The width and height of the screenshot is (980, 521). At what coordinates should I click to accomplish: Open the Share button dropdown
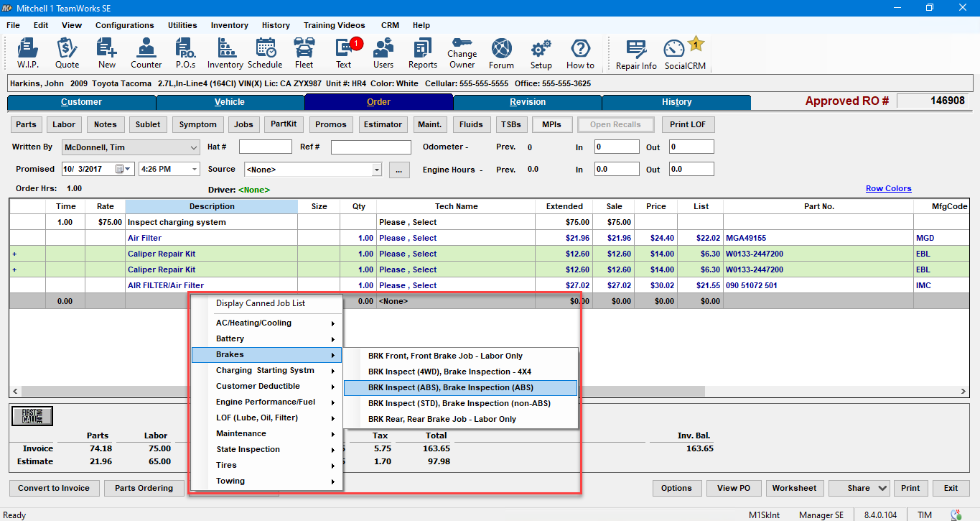pos(882,488)
